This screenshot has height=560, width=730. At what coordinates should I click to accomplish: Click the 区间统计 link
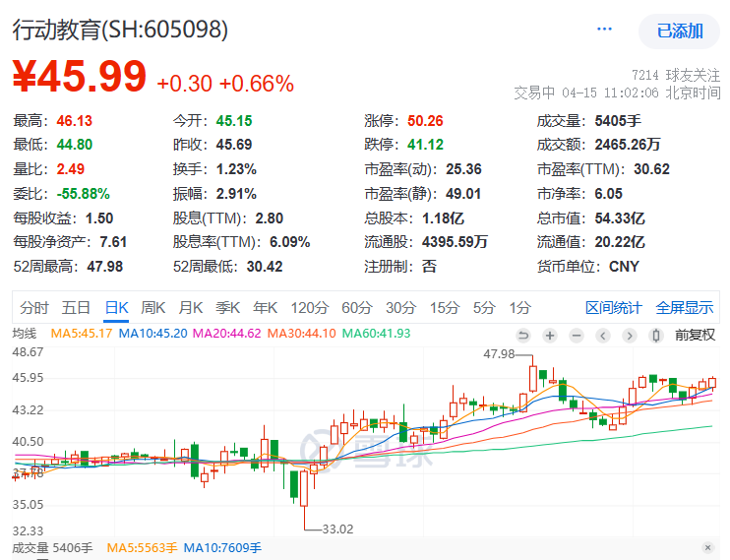click(614, 307)
